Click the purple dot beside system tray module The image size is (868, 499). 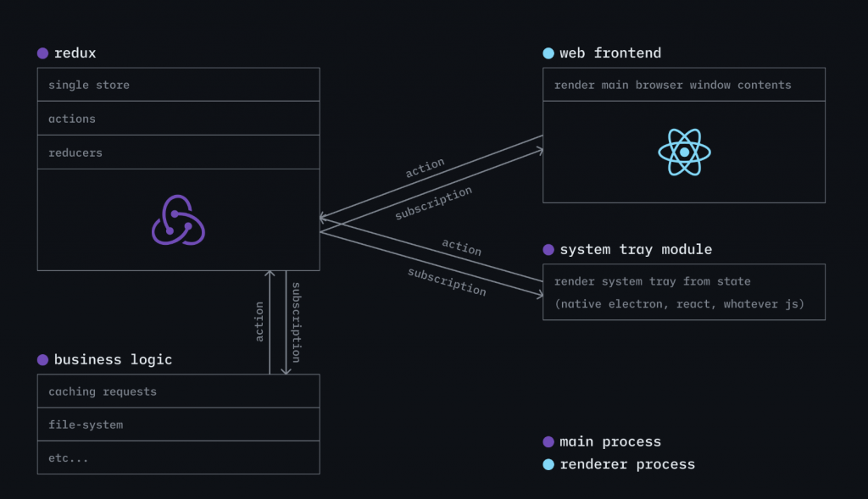[x=548, y=249]
